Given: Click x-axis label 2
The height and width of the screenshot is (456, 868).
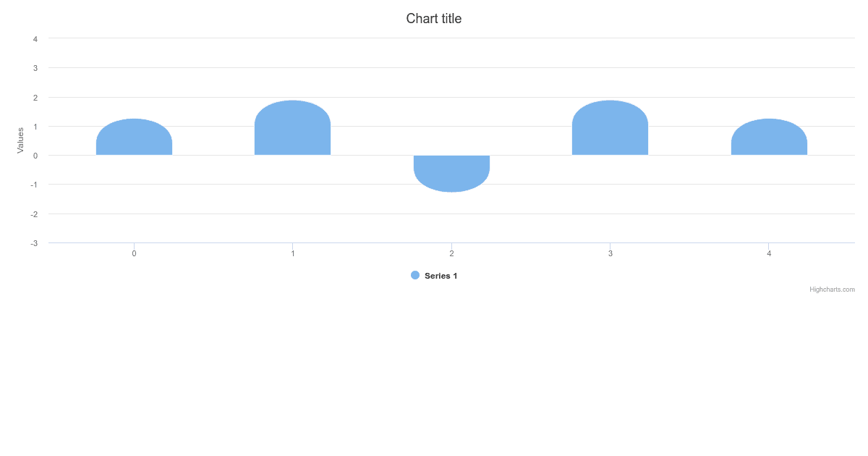Looking at the screenshot, I should click(x=451, y=253).
